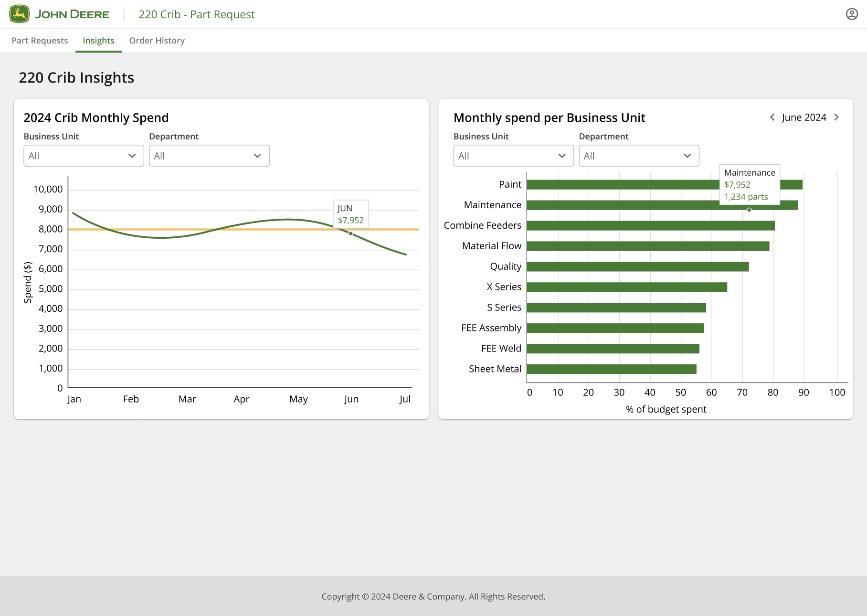Viewport: 867px width, 616px height.
Task: Click the "220 Crib Insights" heading
Action: coord(76,78)
